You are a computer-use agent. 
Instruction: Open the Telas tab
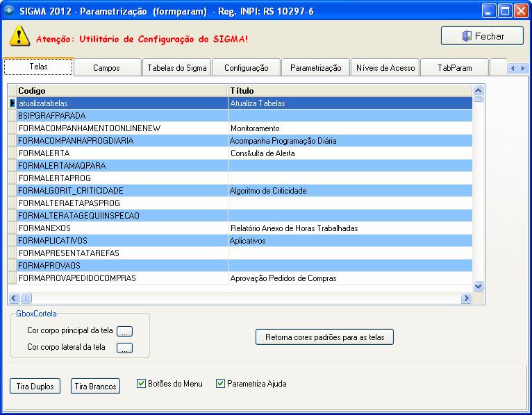coord(38,67)
